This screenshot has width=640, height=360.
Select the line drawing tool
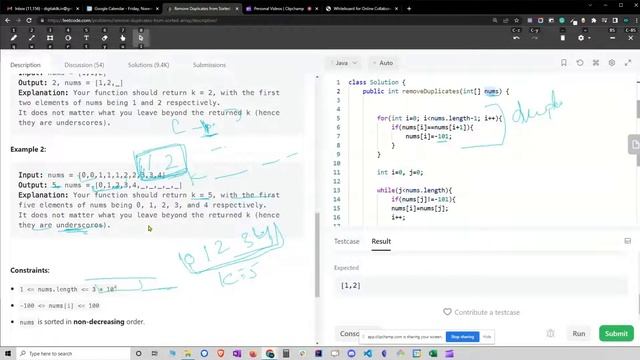coord(32,38)
